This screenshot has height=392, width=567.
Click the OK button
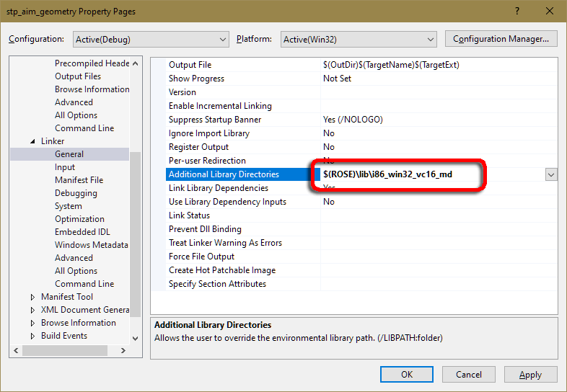point(407,374)
